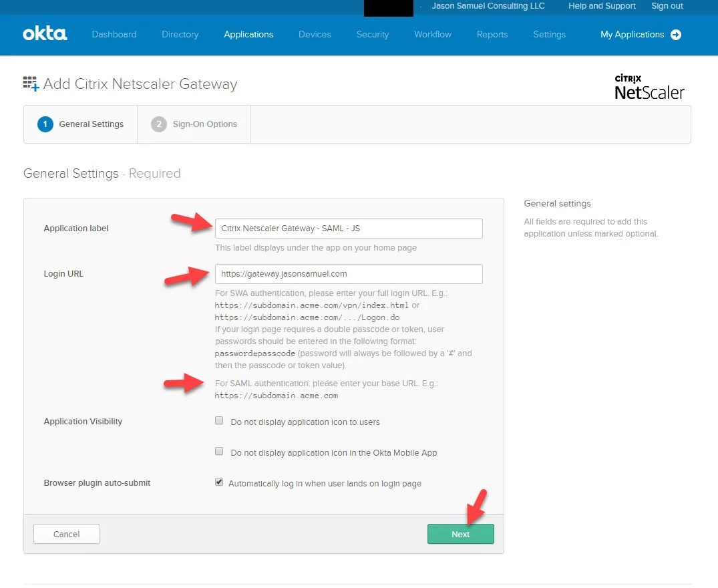Image resolution: width=718 pixels, height=588 pixels.
Task: Click the 'Add Citrix Netscaler Gateway' heading
Action: coord(140,84)
